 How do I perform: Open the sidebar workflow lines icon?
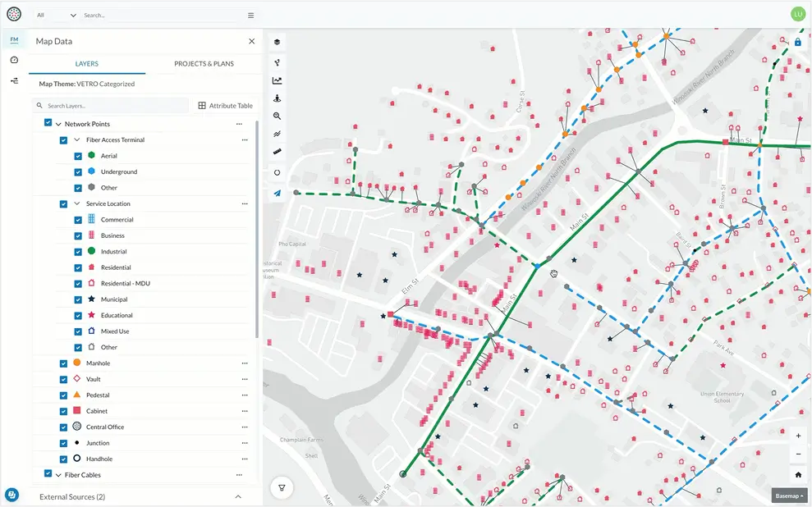click(x=14, y=80)
